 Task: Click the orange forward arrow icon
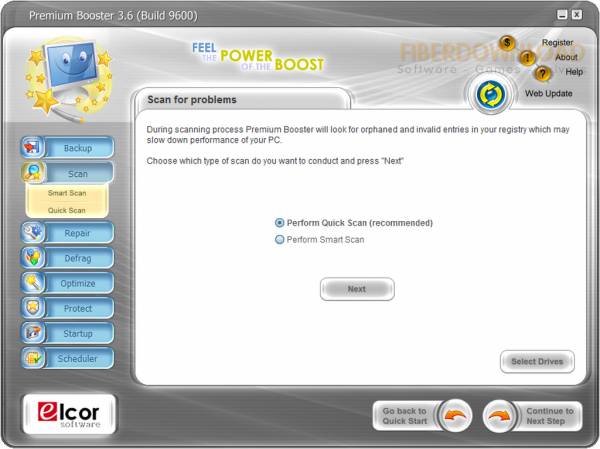click(x=499, y=416)
